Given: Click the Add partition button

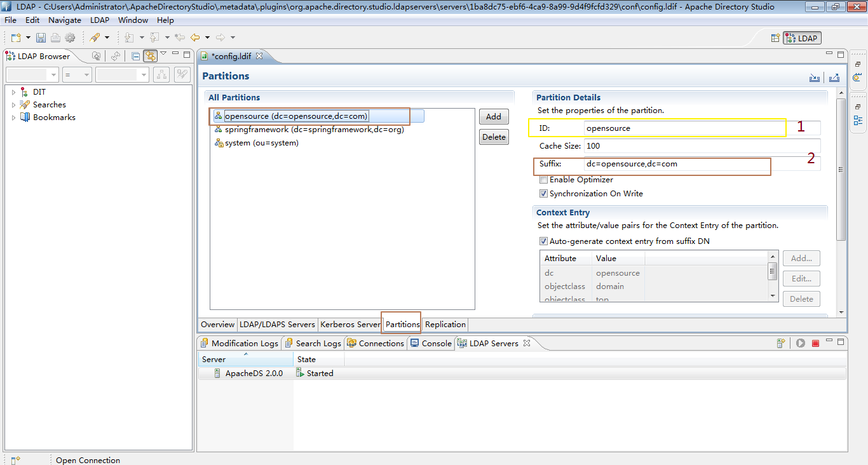Looking at the screenshot, I should (494, 117).
